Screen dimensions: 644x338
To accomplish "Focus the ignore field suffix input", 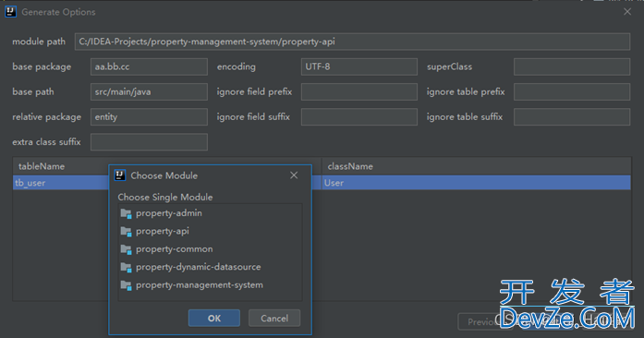I will [x=359, y=117].
